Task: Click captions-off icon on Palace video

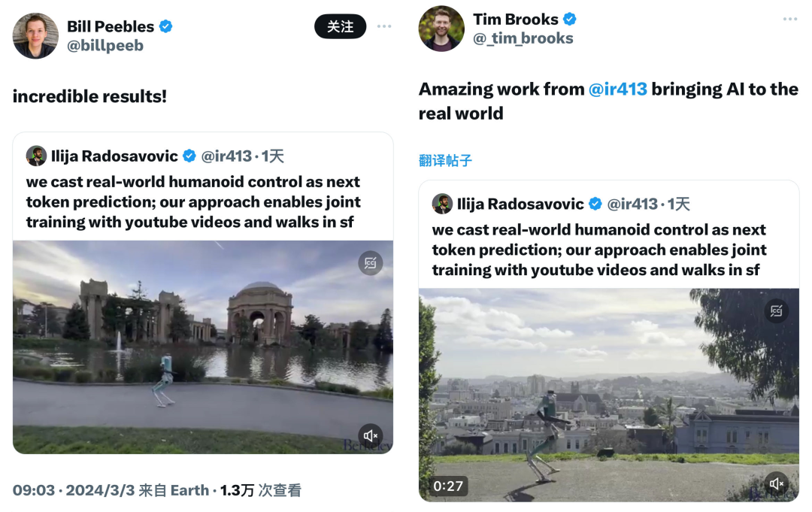Action: tap(370, 263)
